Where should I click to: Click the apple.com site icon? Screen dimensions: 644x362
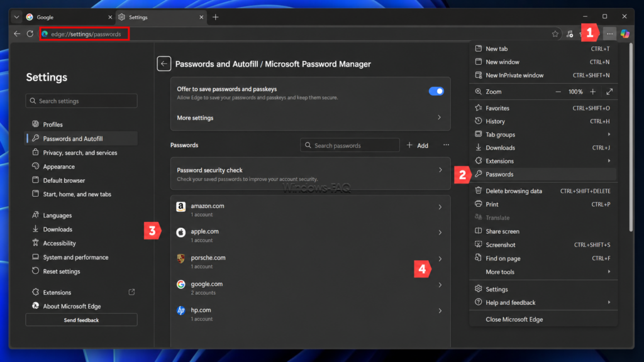(x=180, y=233)
